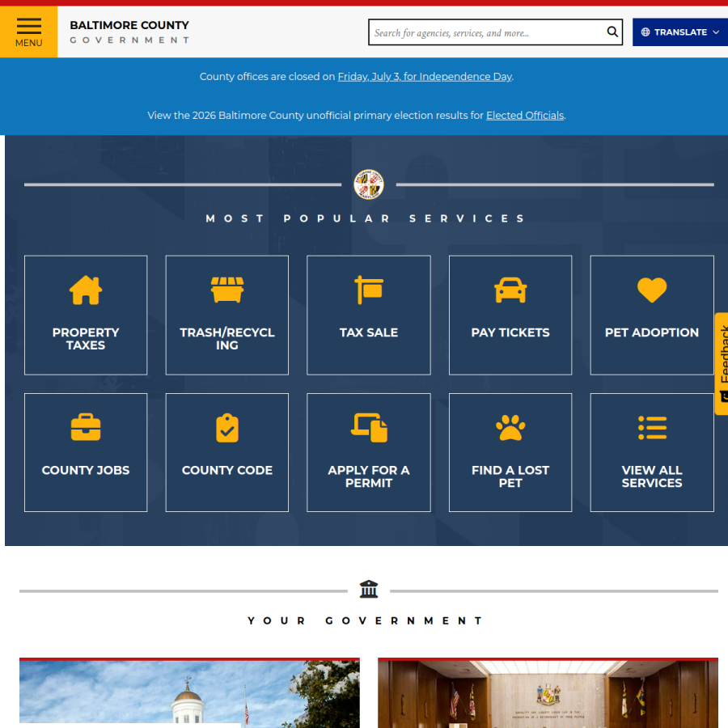Click the heart icon for Pet Adoption

point(652,290)
